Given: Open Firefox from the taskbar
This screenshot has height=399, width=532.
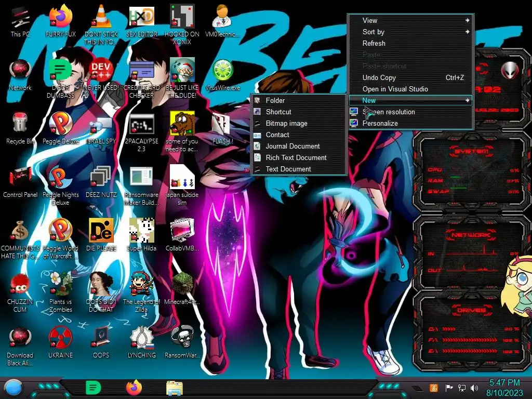Looking at the screenshot, I should (x=134, y=388).
